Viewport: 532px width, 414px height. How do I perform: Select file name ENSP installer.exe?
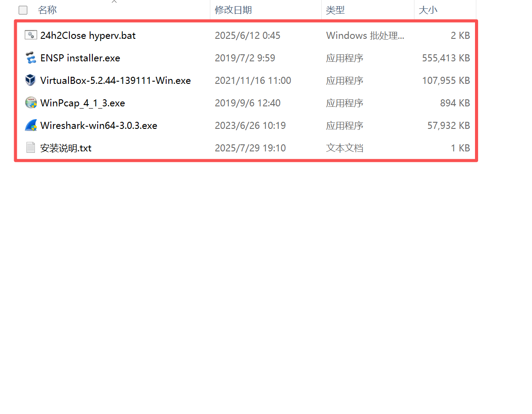coord(80,58)
